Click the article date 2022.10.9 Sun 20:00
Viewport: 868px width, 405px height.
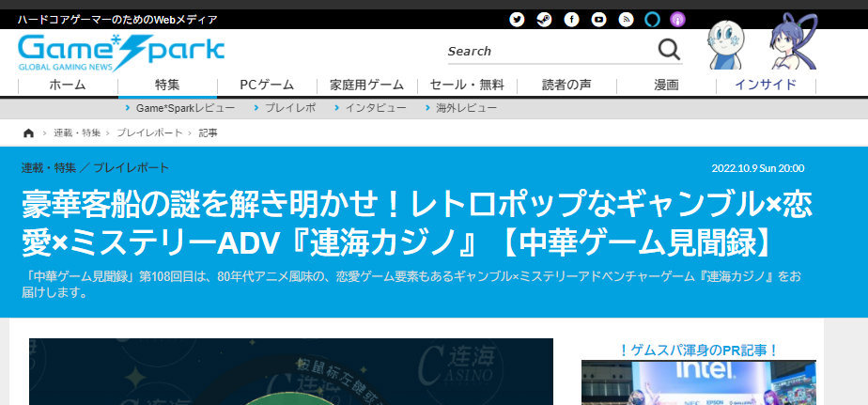(x=758, y=168)
